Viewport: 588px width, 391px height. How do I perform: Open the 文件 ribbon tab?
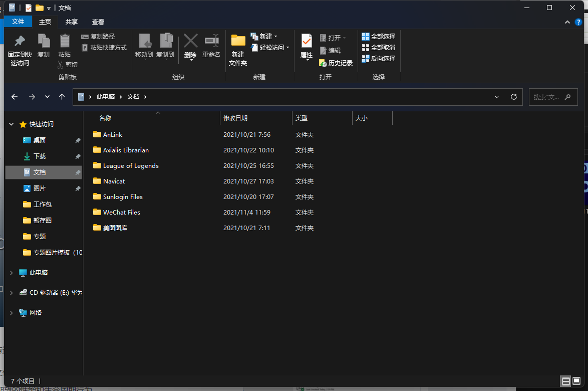pyautogui.click(x=18, y=22)
